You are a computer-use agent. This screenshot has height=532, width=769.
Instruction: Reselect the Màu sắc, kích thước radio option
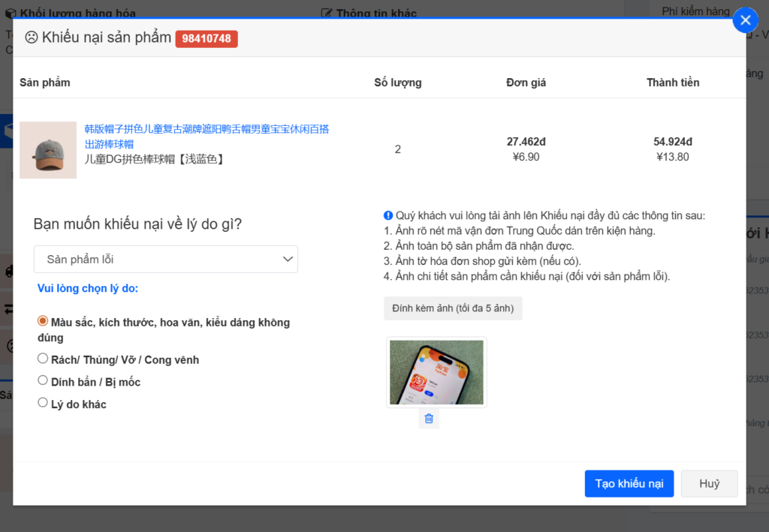tap(43, 320)
